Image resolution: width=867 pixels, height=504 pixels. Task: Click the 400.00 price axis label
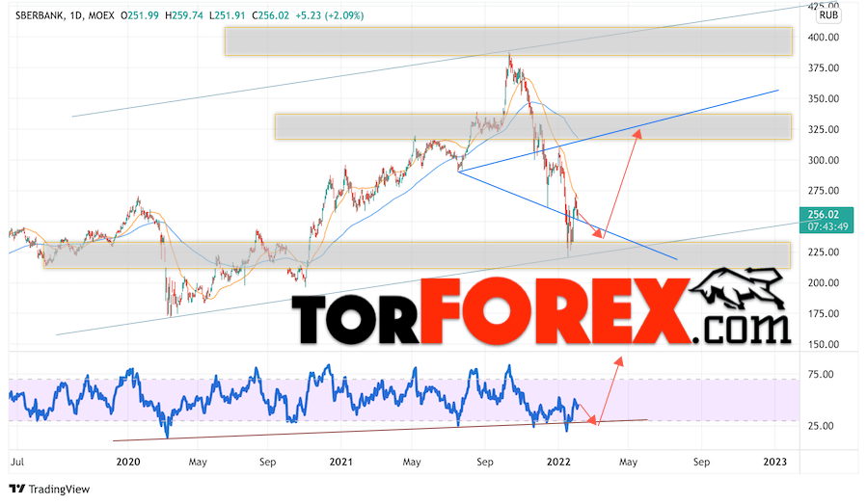click(x=824, y=38)
